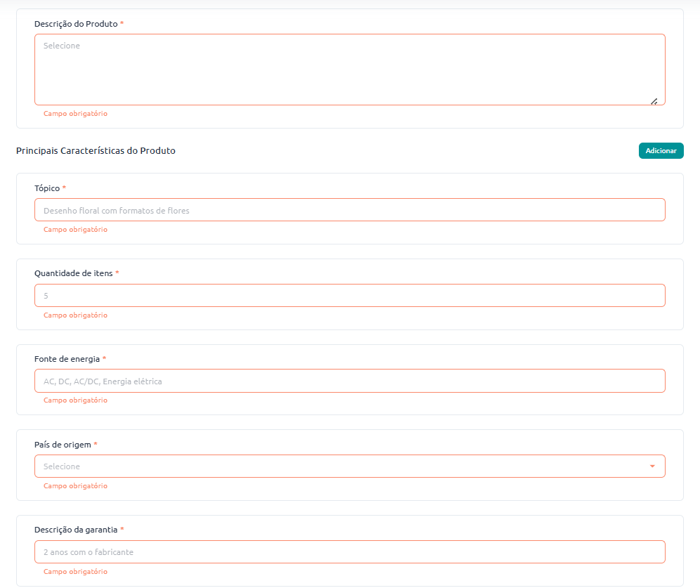Click the Fonte de energia input field
Viewport: 700px width, 588px height.
[349, 381]
